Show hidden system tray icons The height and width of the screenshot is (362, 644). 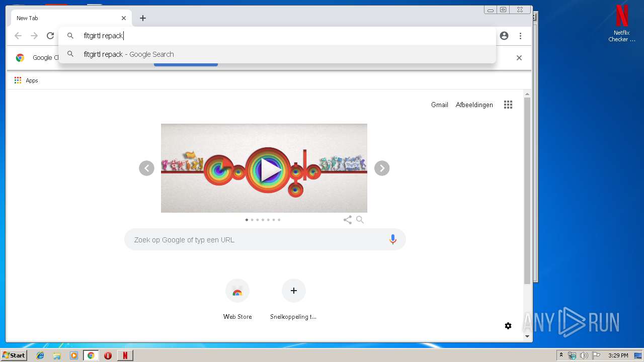click(x=561, y=355)
